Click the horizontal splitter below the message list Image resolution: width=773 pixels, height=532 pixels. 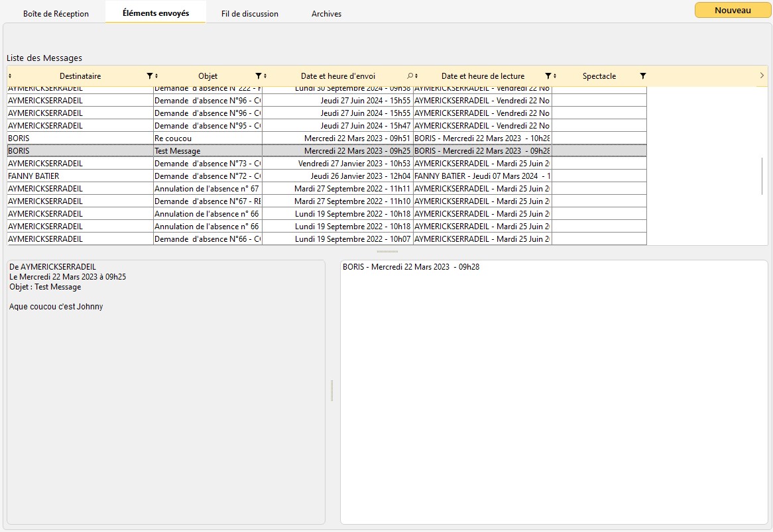pyautogui.click(x=387, y=252)
